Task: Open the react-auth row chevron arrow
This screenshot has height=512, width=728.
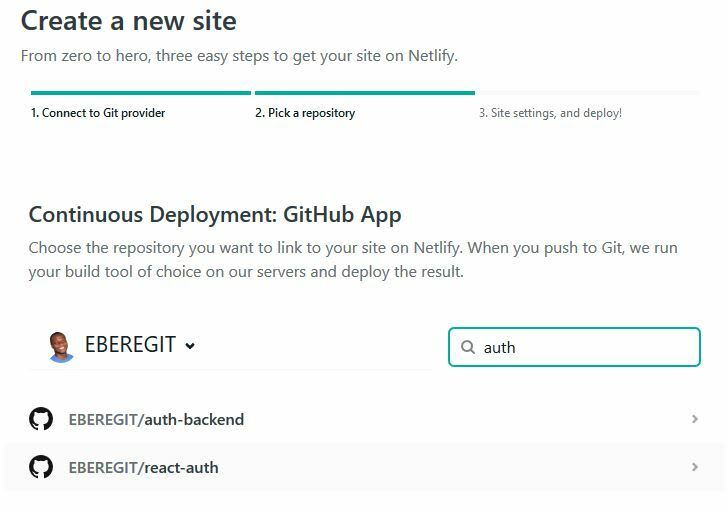Action: [x=695, y=467]
